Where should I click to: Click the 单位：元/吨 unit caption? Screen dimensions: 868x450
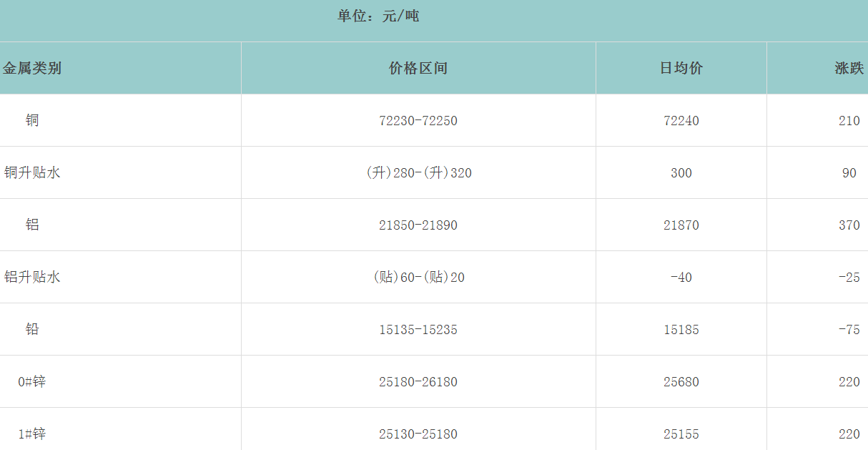378,16
